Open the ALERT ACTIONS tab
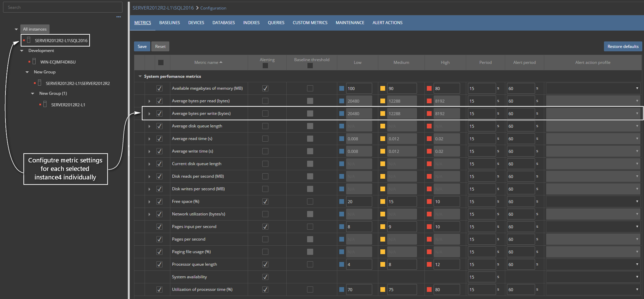This screenshot has height=299, width=644. pos(387,23)
